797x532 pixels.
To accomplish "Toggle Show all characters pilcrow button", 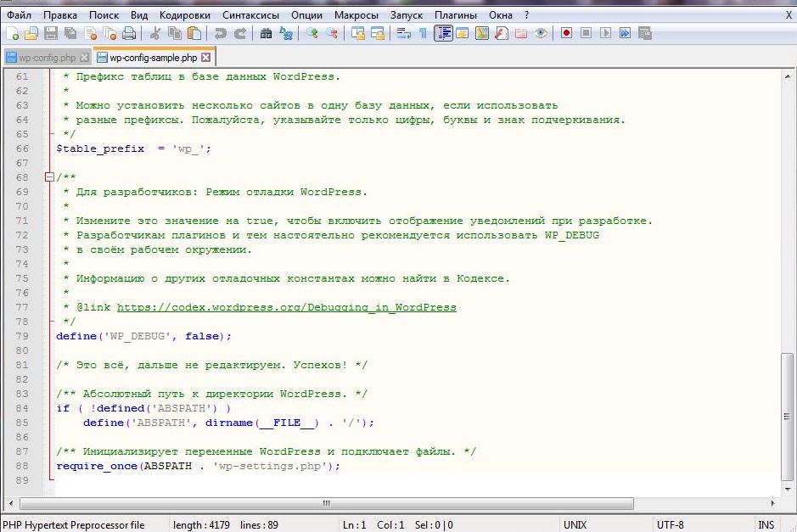I will coord(423,34).
